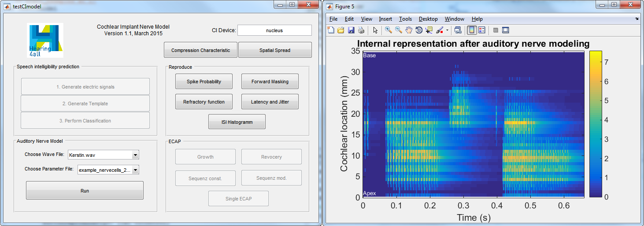The width and height of the screenshot is (644, 226).
Task: Click the Cochlear location axis label
Action: (345, 124)
